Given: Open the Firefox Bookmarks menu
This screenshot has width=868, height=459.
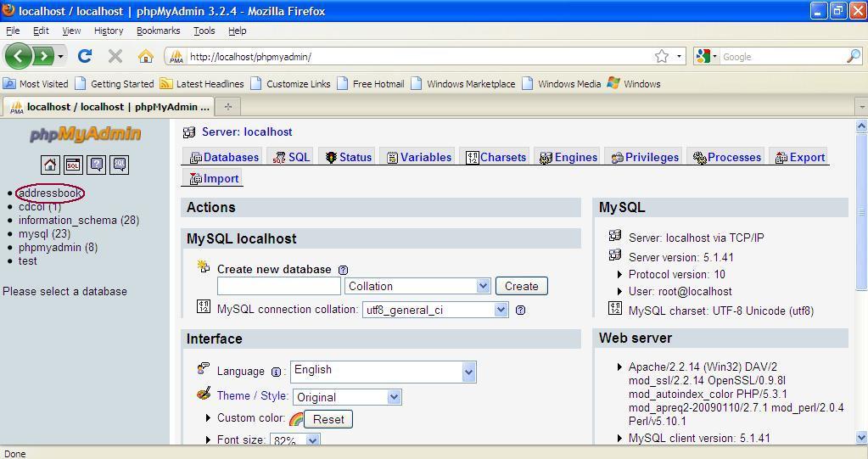Looking at the screenshot, I should tap(159, 31).
